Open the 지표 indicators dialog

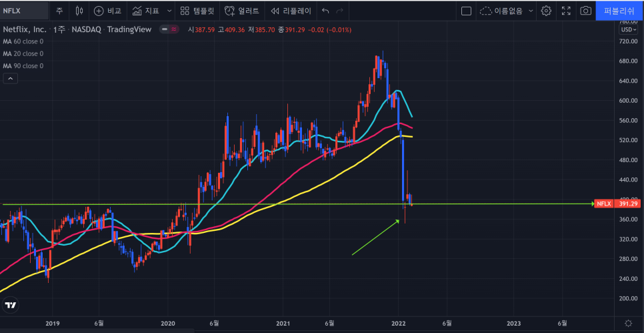[146, 11]
